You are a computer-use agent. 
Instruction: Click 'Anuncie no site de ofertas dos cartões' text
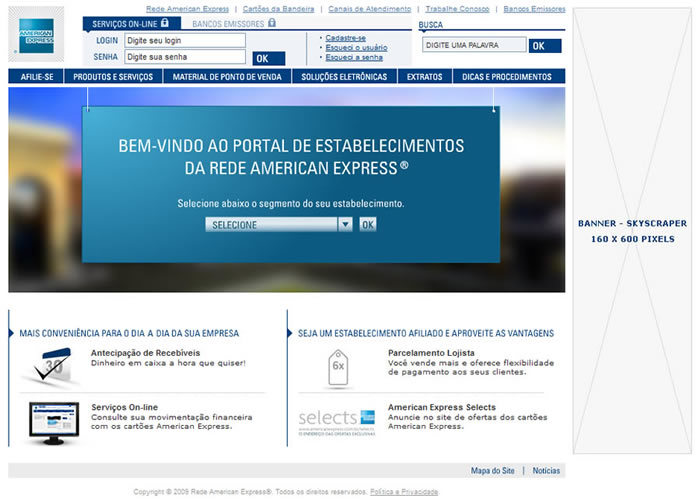[x=467, y=417]
